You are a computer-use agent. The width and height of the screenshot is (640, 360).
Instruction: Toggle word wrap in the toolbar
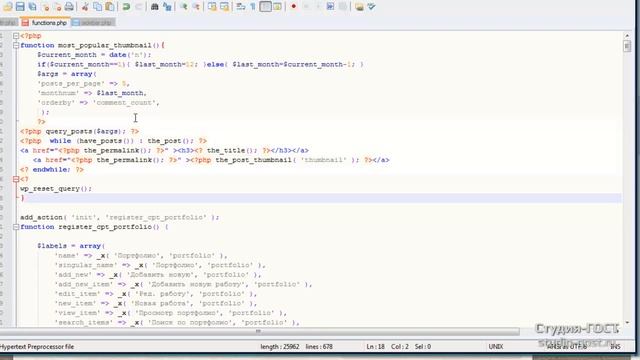pos(241,7)
